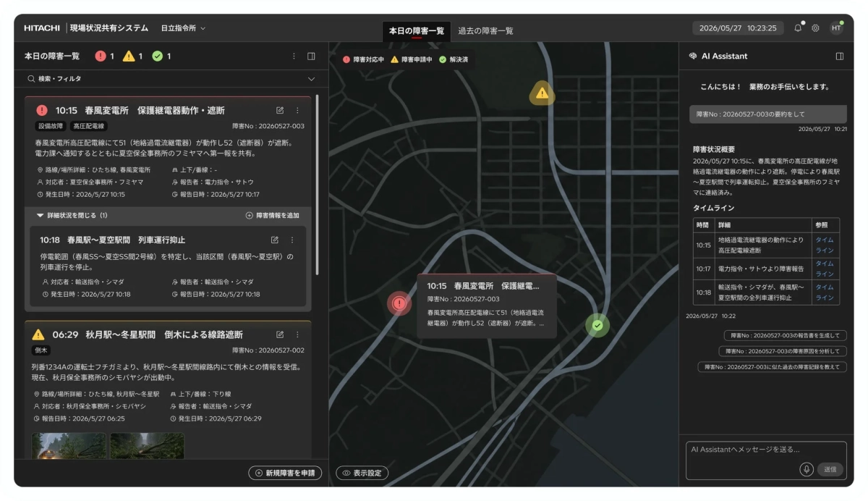Click the green resolved map marker
Screen dimensions: 868x501
(x=597, y=325)
